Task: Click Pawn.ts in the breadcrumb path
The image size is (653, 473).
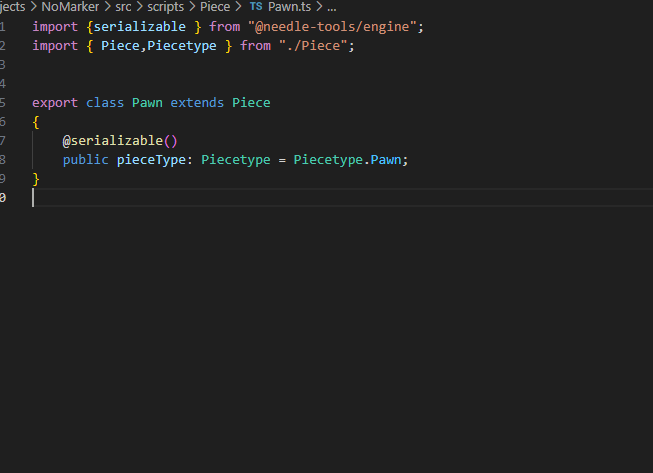Action: pos(291,7)
